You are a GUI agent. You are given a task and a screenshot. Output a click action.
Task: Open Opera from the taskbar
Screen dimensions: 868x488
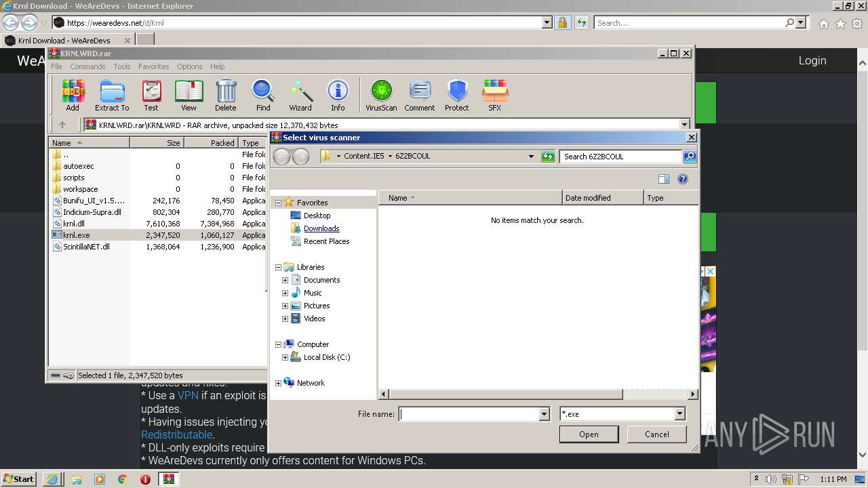[x=145, y=479]
